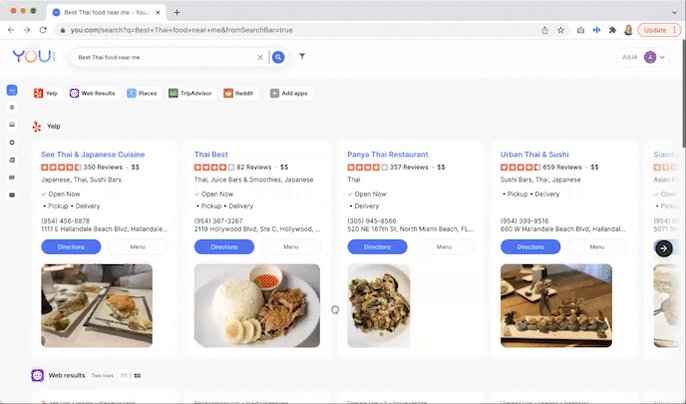Open Urban Thai & Sushi link

(535, 155)
